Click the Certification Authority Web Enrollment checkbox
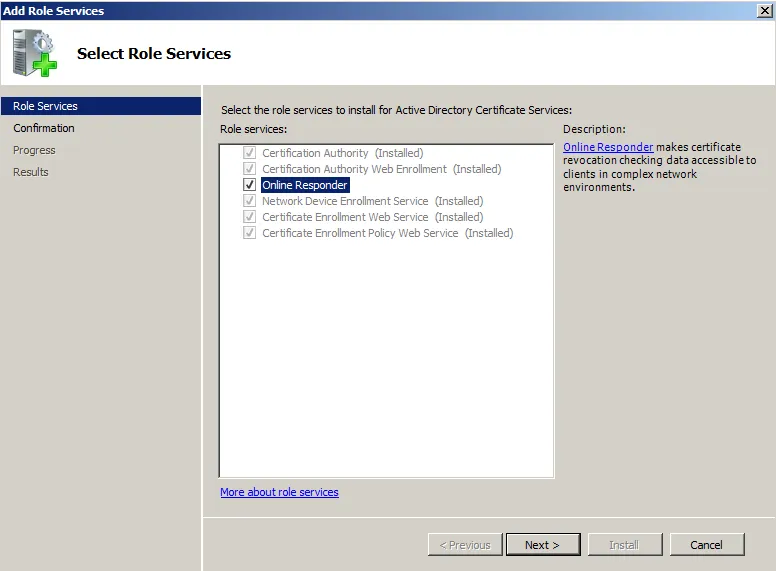 [x=250, y=169]
